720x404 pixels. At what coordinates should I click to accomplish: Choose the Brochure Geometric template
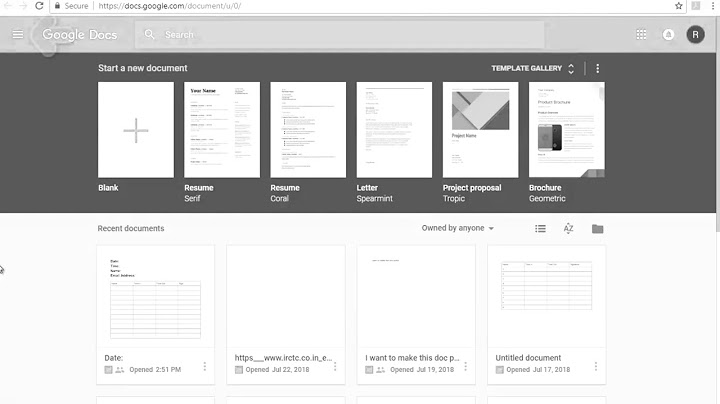coord(567,130)
